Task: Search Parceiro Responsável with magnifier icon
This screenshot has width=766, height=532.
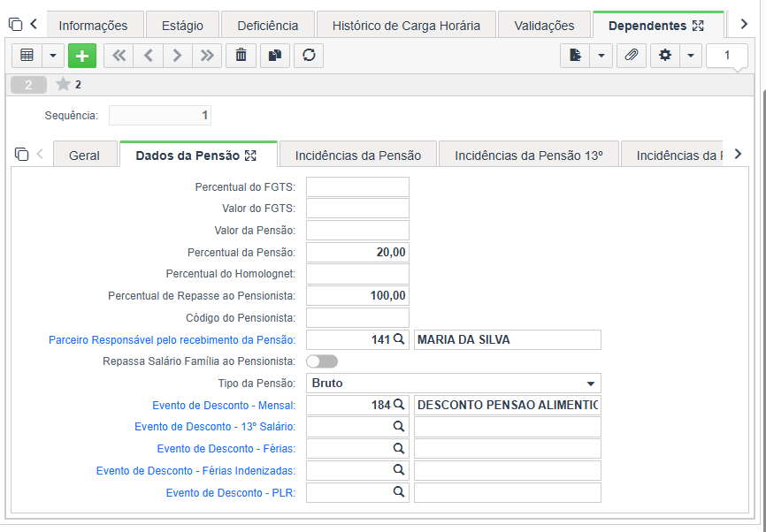Action: [x=399, y=339]
